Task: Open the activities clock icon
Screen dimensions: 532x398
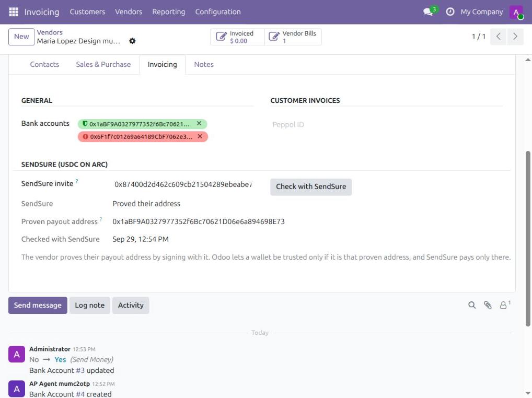Action: (x=450, y=12)
